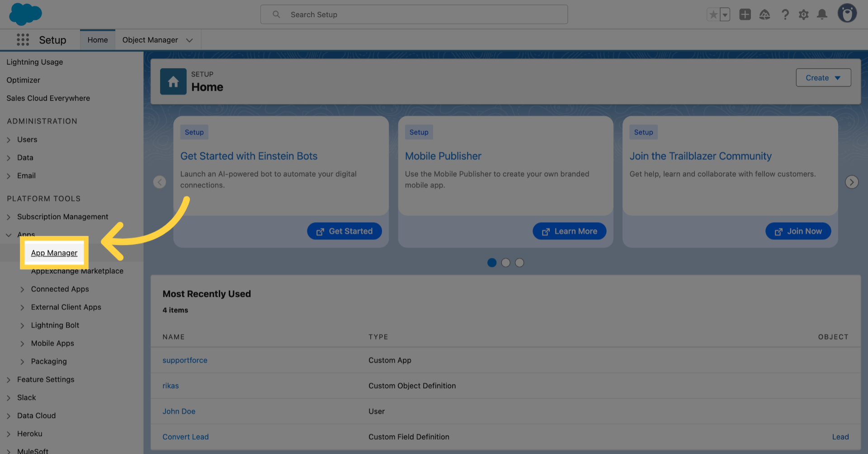The width and height of the screenshot is (868, 454).
Task: Open the Create dropdown button
Action: [x=823, y=77]
